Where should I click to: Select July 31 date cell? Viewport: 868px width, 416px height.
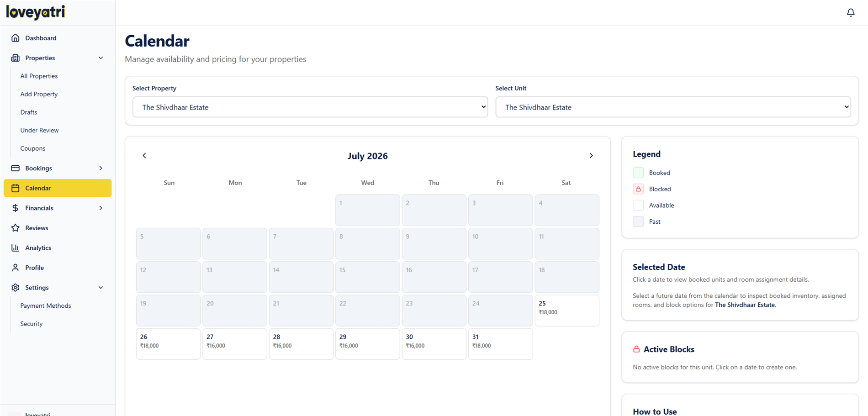coord(501,344)
